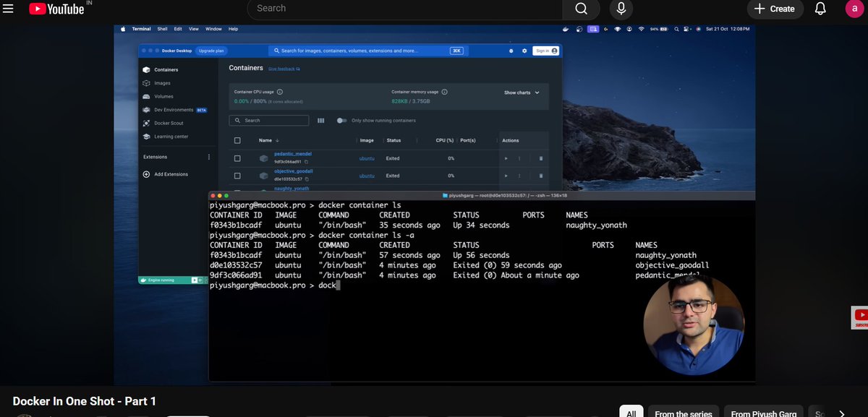Open the YouTube hamburger guide menu
Image resolution: width=868 pixels, height=417 pixels.
9,9
